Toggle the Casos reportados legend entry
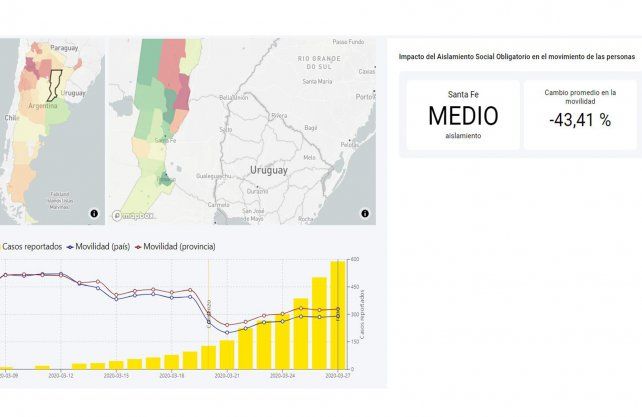Screen dimensions: 642x417 31,247
